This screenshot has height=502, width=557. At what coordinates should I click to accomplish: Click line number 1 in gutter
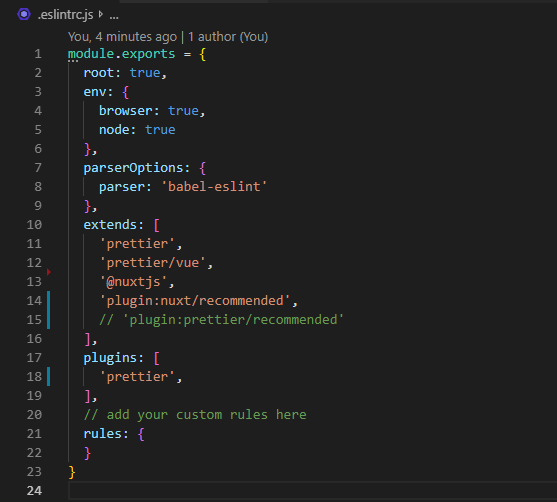38,54
